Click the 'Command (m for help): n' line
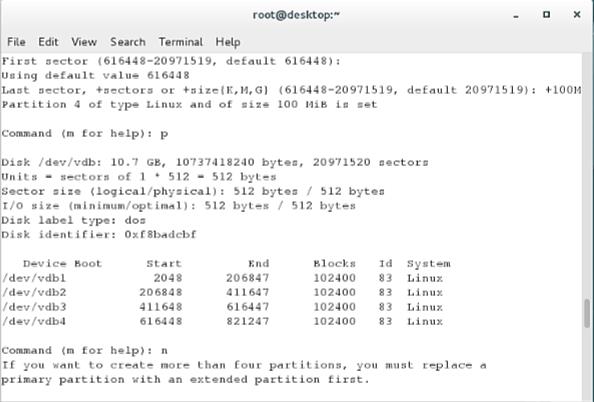This screenshot has width=594, height=402. pos(85,350)
